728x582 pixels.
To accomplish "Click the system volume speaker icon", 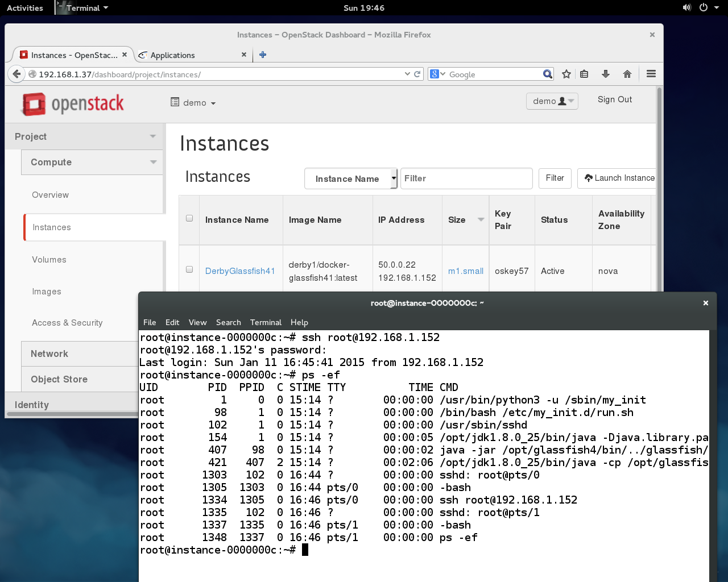I will pos(686,7).
